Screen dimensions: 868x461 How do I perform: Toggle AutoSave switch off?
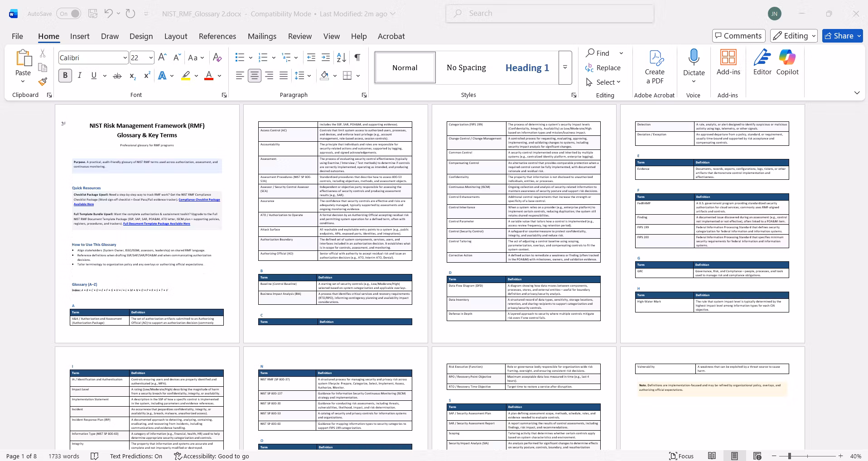click(69, 14)
